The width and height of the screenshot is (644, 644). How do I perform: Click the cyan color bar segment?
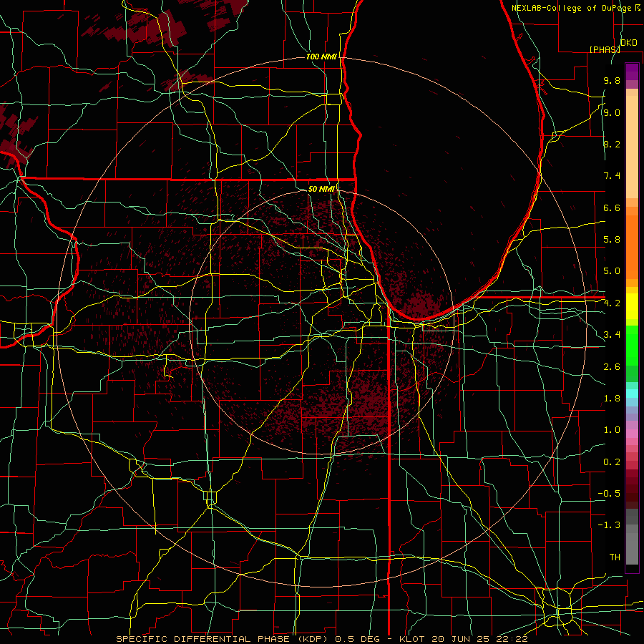click(x=632, y=394)
